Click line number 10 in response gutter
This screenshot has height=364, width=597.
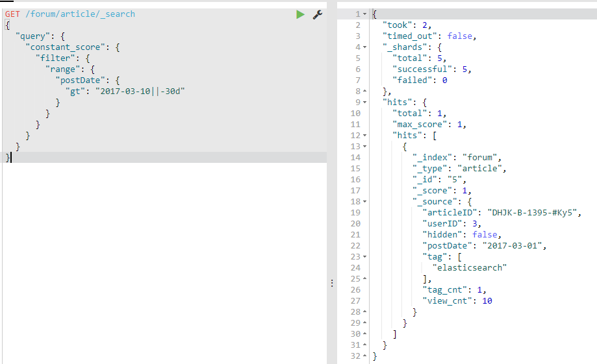(355, 114)
